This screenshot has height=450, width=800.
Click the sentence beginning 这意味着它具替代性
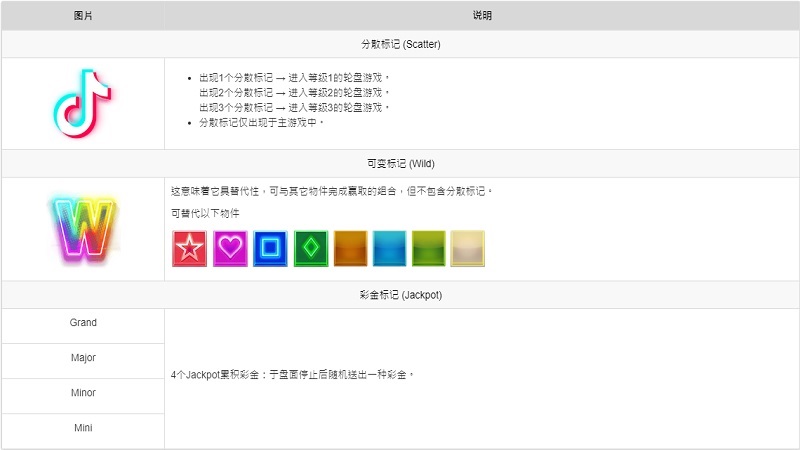pyautogui.click(x=331, y=191)
